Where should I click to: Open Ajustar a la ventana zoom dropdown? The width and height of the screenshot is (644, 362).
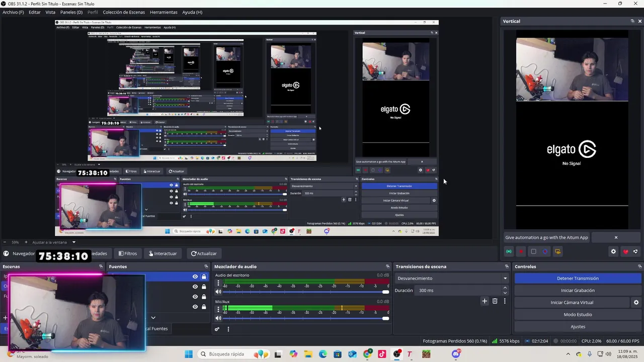(54, 242)
